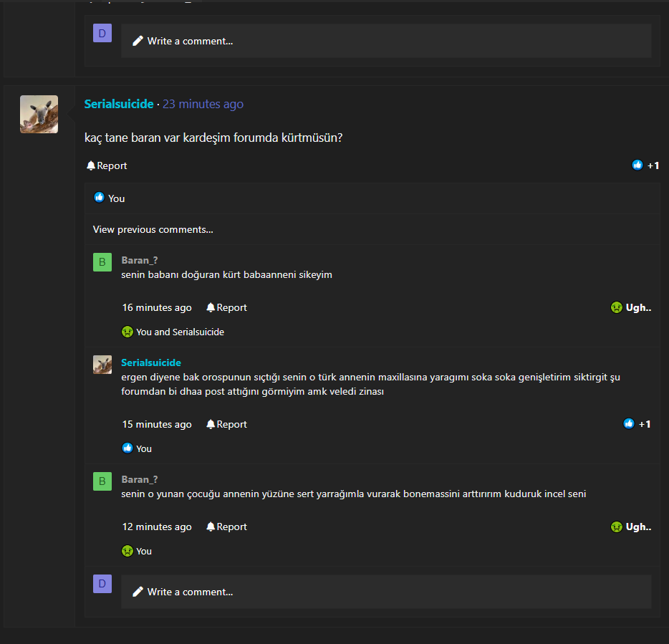Report the comment posted 15 minutes ago
The image size is (669, 644).
(226, 424)
